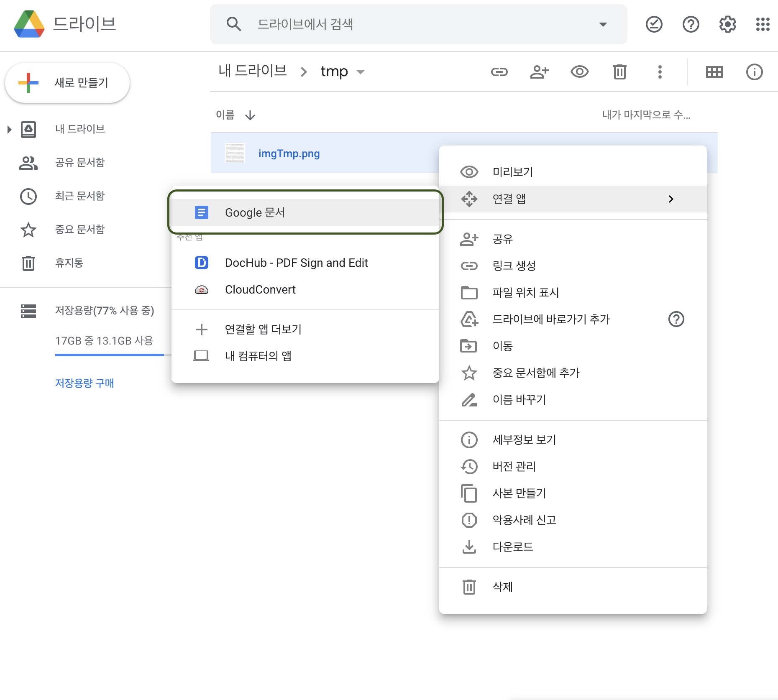Choose 내 컴퓨터의 앱
This screenshot has width=778, height=700.
coord(305,356)
